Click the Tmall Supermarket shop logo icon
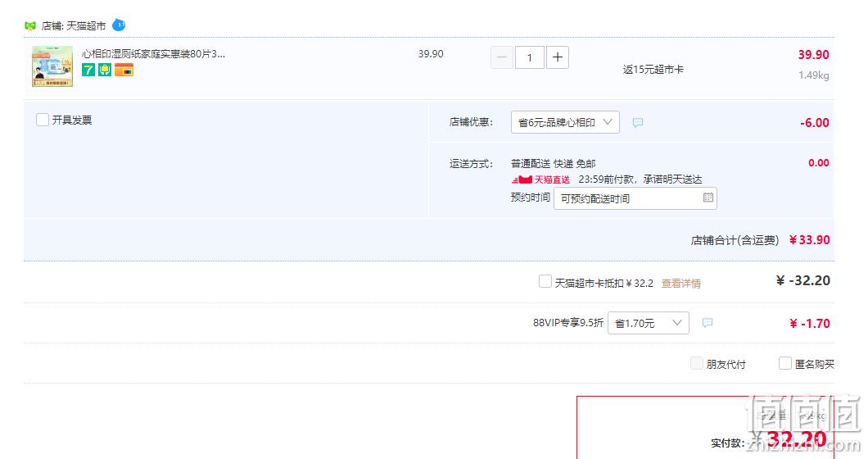868x459 pixels. coord(30,26)
